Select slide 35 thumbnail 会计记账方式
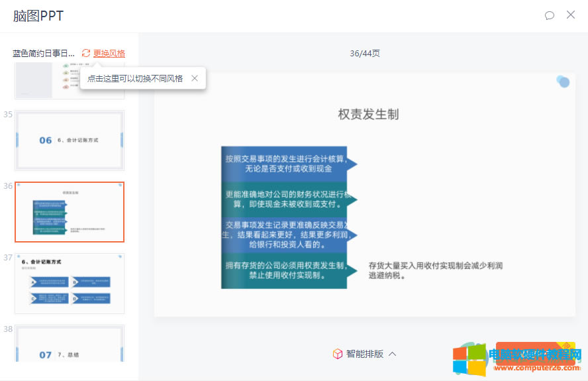 [70, 140]
